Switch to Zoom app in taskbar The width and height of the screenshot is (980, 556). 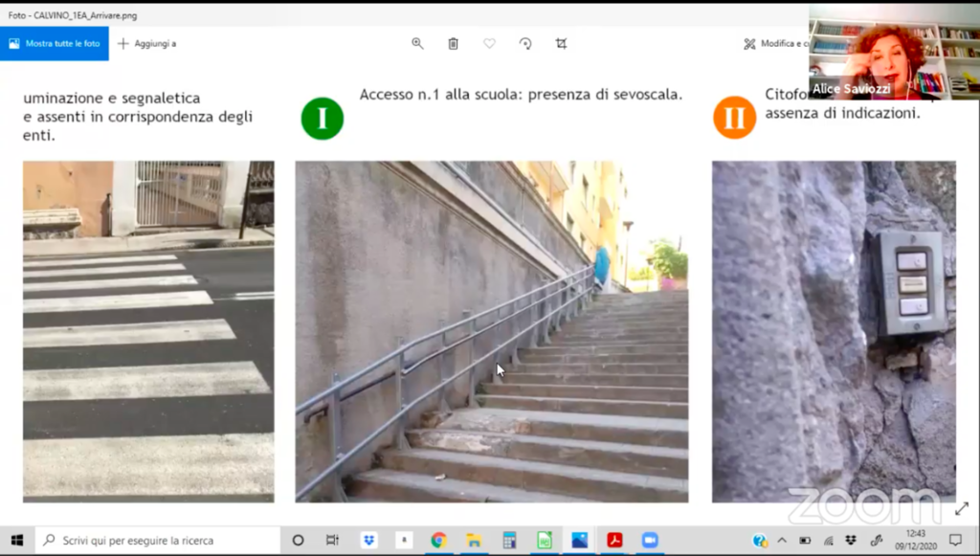click(650, 540)
